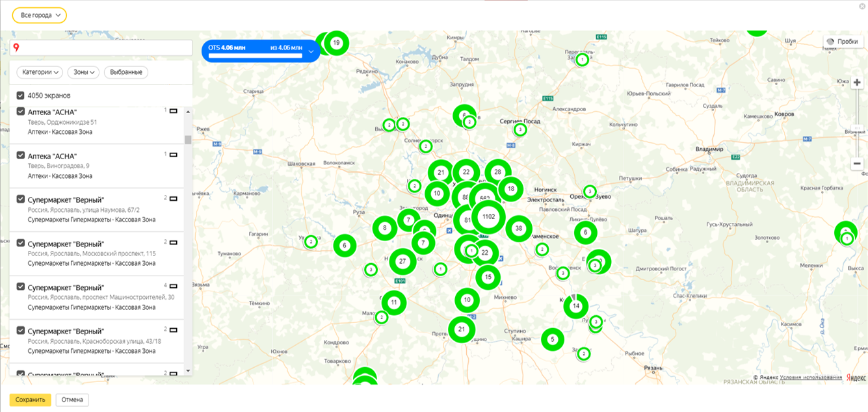This screenshot has height=412, width=868.
Task: Open the cluster marker labeled 38
Action: tap(519, 228)
